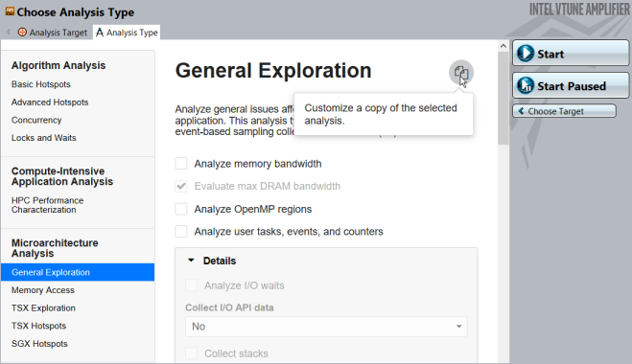
Task: Tick Analyze user tasks, events, and counters
Action: click(181, 232)
